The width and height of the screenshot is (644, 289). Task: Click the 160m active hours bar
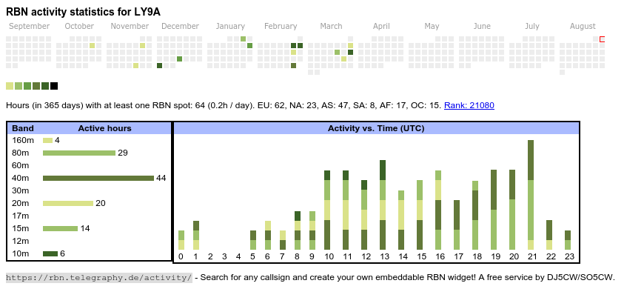(47, 140)
